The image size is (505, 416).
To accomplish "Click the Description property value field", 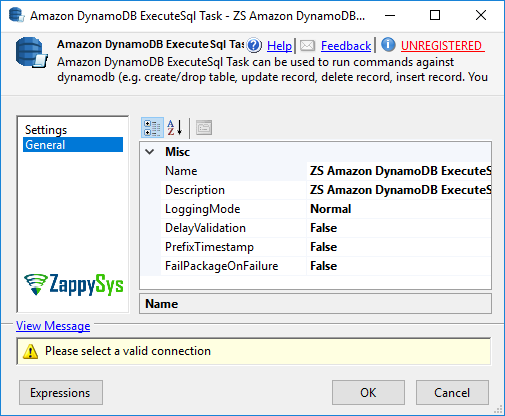I will pyautogui.click(x=399, y=190).
